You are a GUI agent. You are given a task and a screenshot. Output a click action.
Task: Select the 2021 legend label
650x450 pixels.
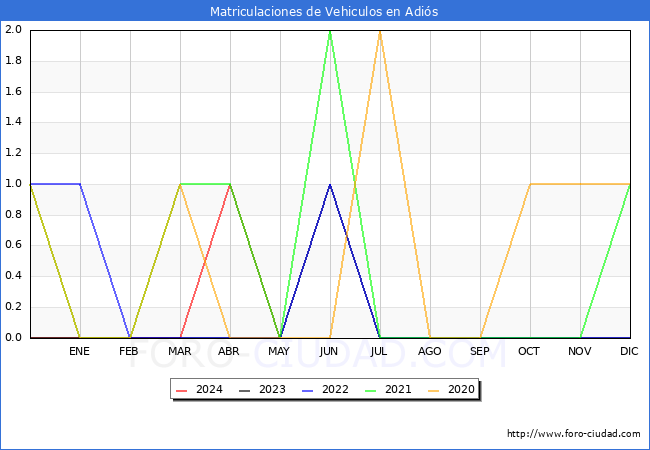click(398, 390)
